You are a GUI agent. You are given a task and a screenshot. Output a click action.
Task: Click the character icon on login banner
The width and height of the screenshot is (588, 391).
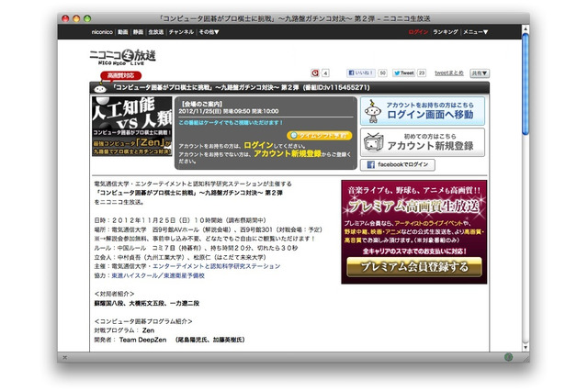(x=371, y=111)
